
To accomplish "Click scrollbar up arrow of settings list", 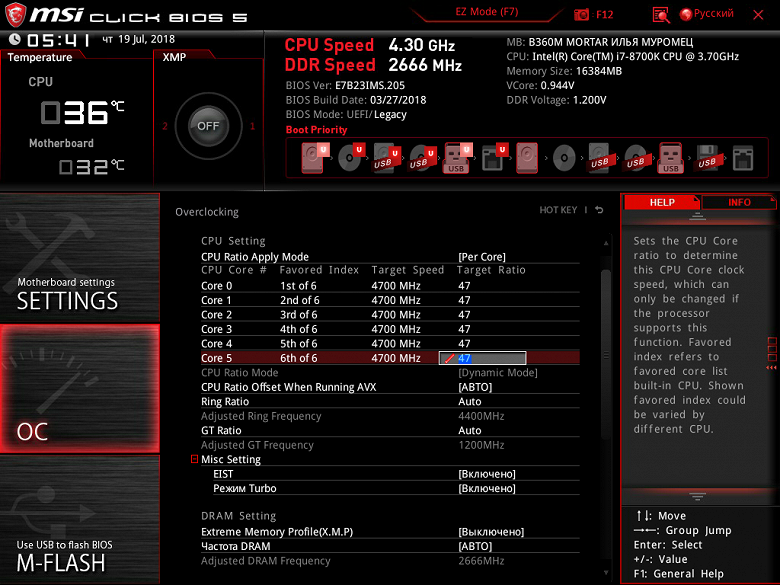I will [x=606, y=243].
